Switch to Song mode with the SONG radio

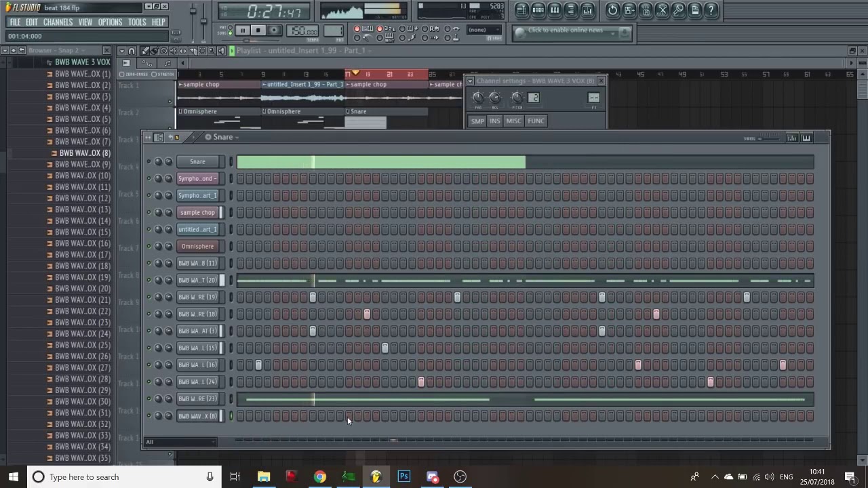pyautogui.click(x=230, y=33)
